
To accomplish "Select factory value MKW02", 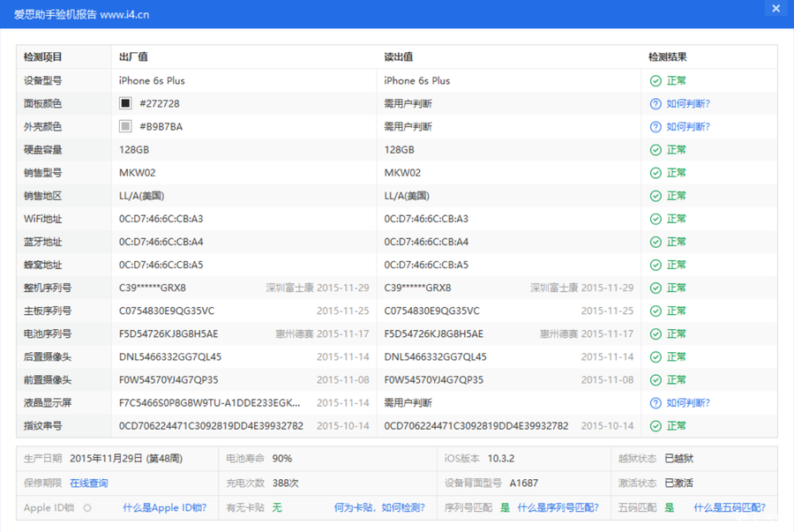I will point(138,173).
